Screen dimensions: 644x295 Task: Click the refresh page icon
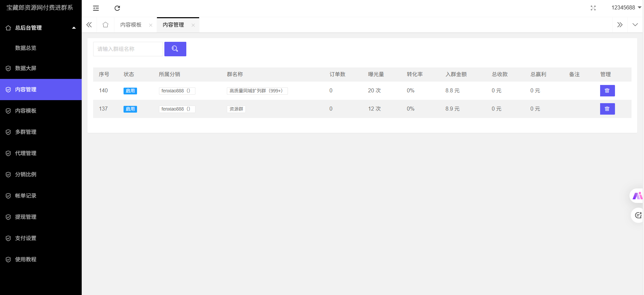(117, 8)
